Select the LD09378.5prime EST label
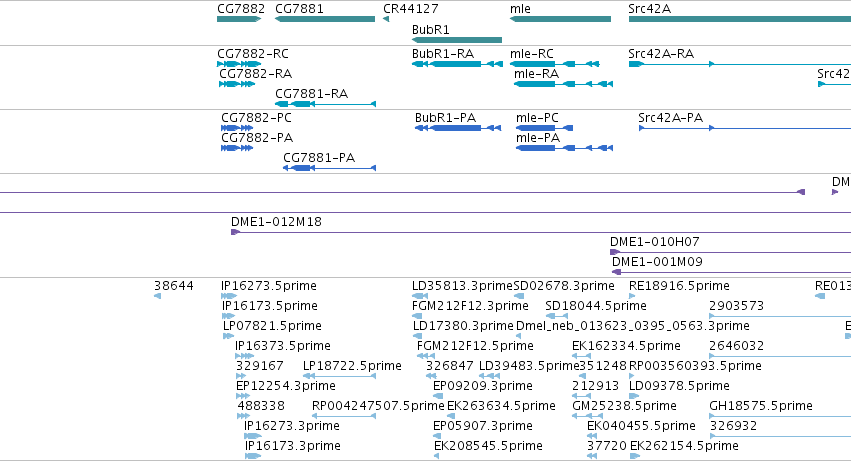This screenshot has height=461, width=851. (679, 387)
